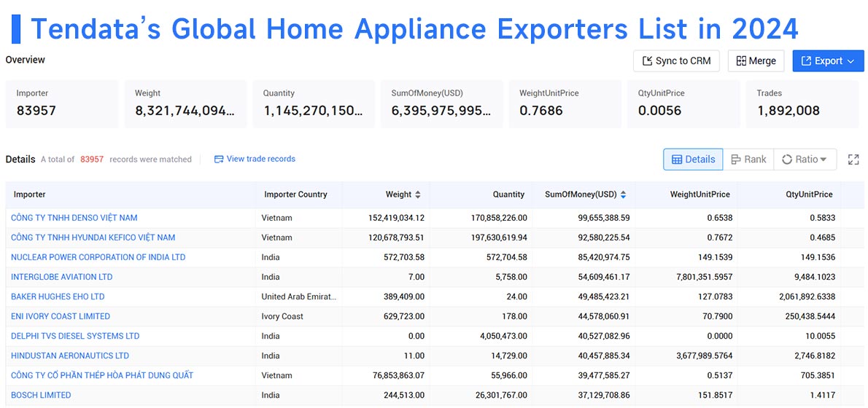Click United Arab Emirat... country cell

click(298, 297)
